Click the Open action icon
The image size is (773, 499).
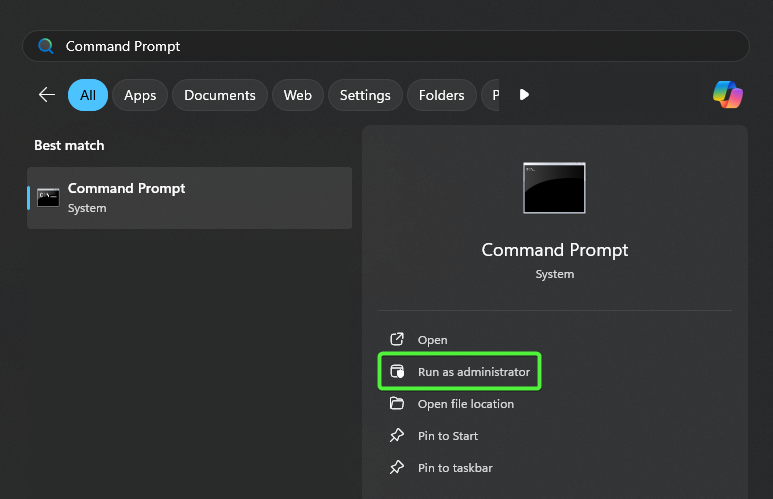pos(397,340)
